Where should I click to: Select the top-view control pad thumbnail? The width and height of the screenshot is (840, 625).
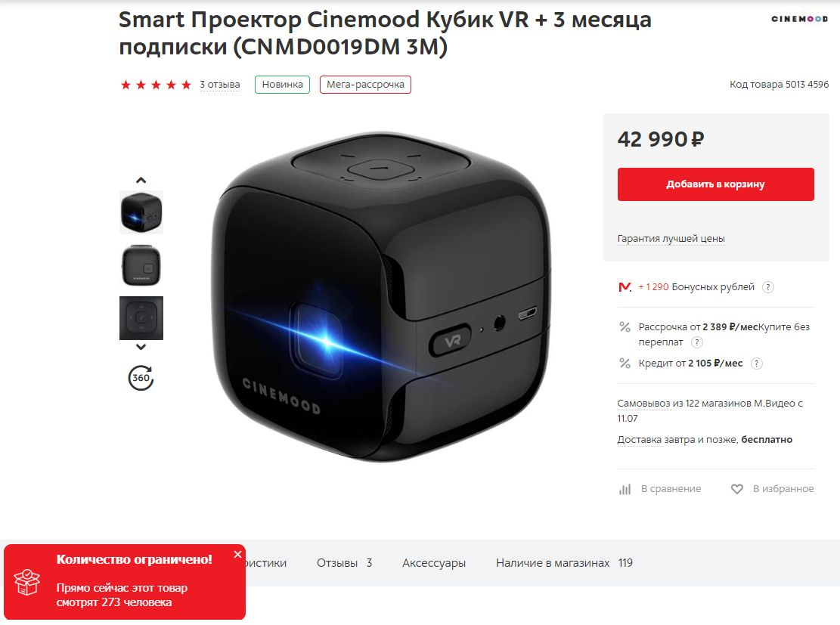pos(141,318)
